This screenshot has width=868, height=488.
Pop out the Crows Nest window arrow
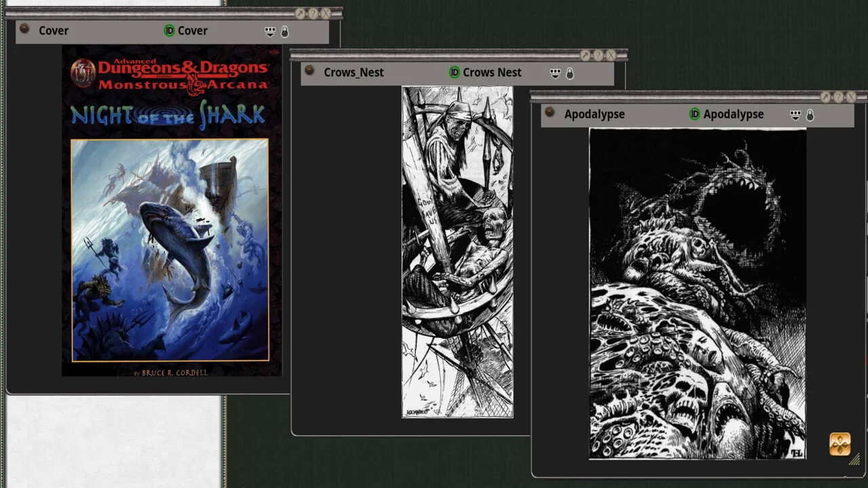point(585,56)
